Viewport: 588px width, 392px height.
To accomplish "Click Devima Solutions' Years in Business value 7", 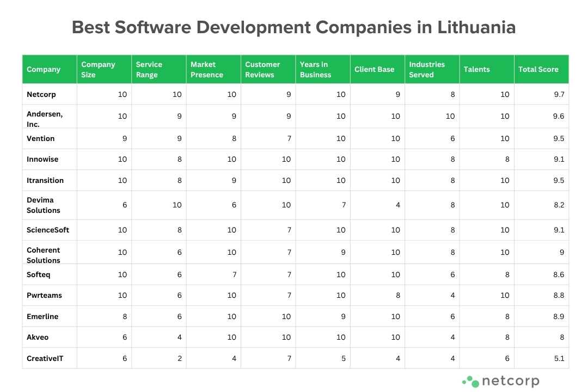I will pos(344,205).
